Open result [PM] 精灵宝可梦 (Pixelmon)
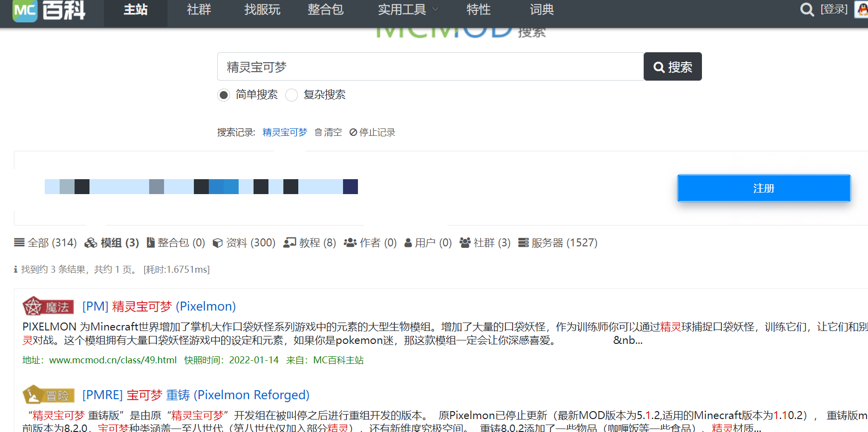Screen dimensions: 868x432 (159, 307)
